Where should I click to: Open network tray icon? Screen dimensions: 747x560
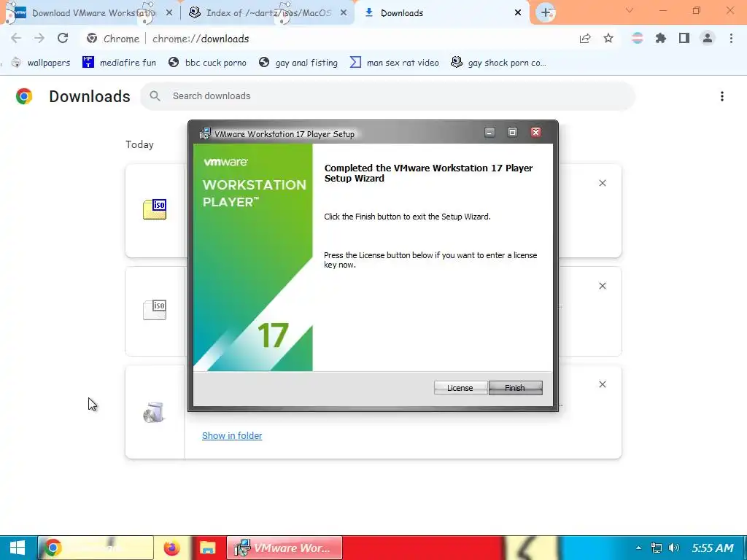657,548
